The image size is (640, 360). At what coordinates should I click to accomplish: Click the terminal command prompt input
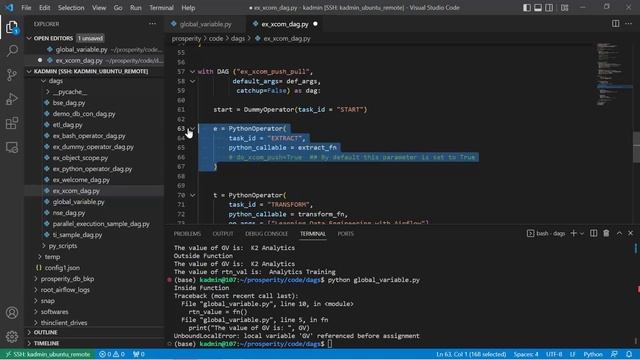click(330, 344)
